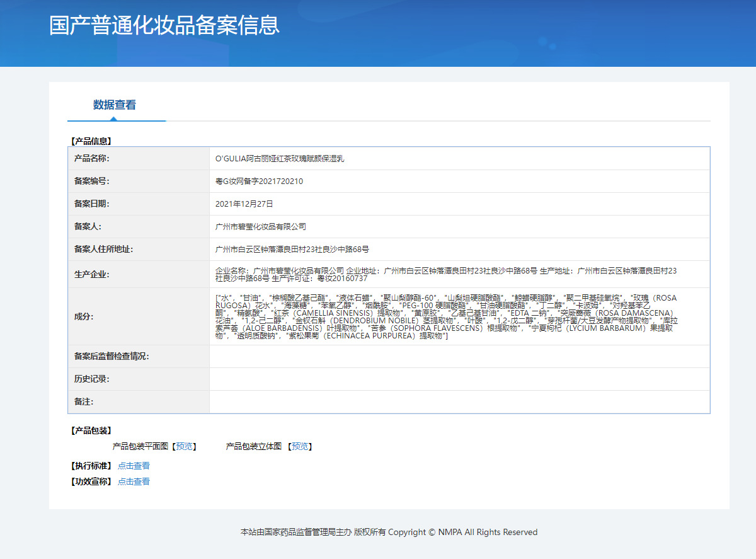Viewport: 756px width, 559px height.
Task: Select the 备案人 company name value
Action: [260, 227]
